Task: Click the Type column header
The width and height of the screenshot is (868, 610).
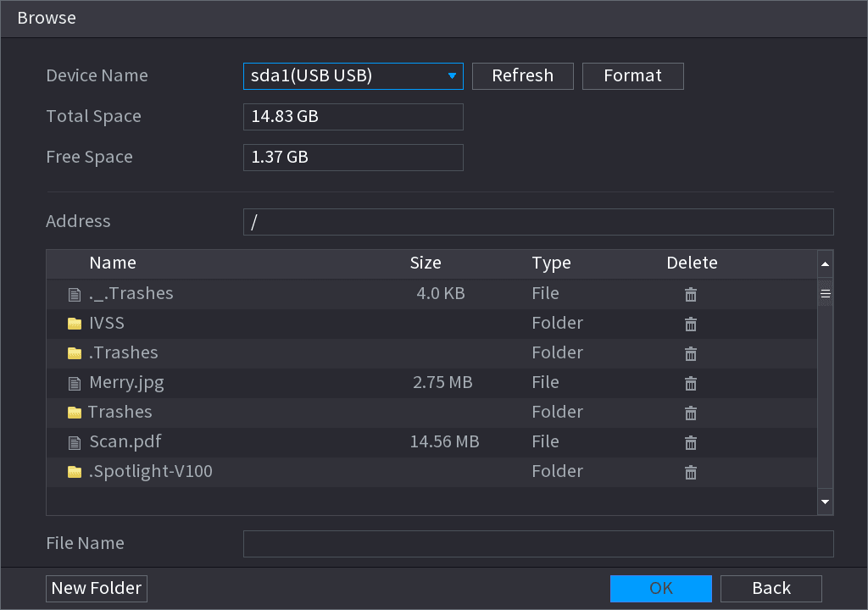Action: coord(551,263)
